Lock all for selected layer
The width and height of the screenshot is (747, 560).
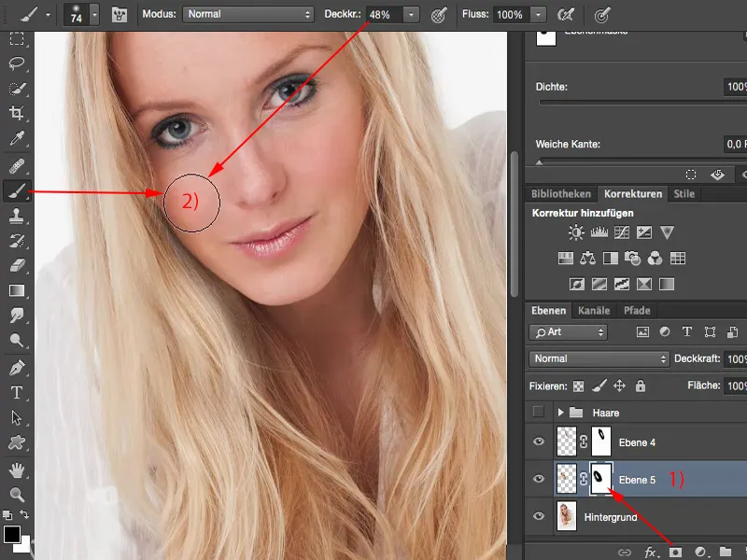pyautogui.click(x=641, y=385)
